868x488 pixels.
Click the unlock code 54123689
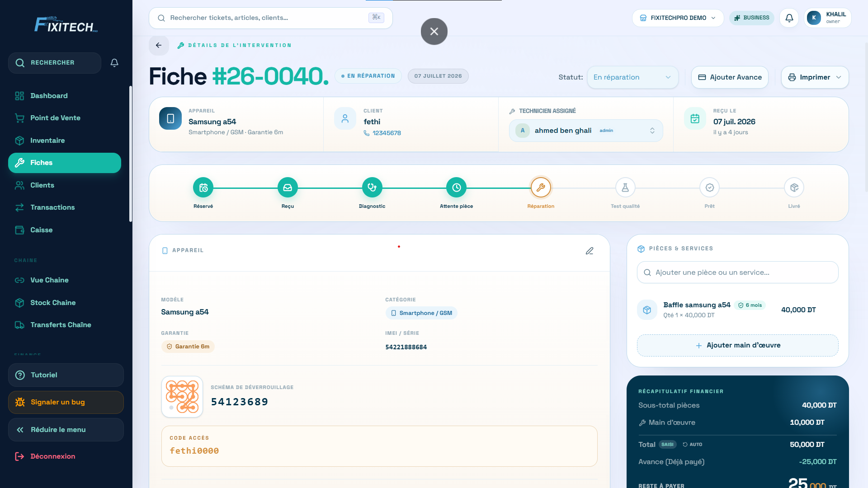pos(240,402)
